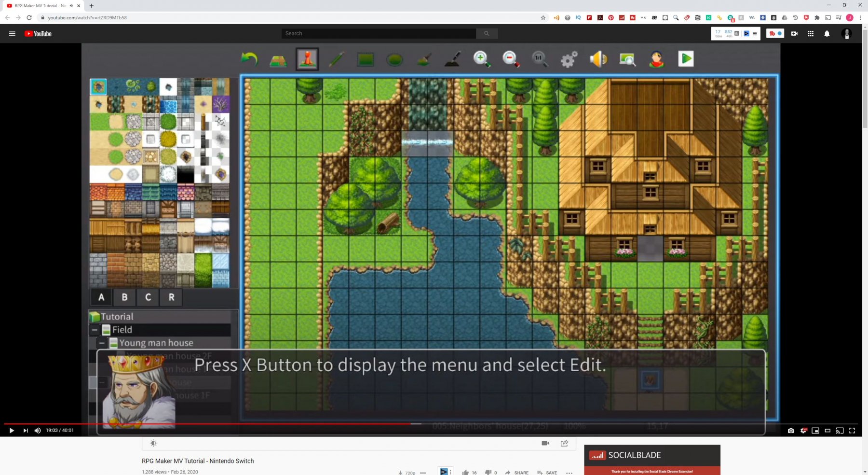Select tileset tab R

[x=171, y=297]
